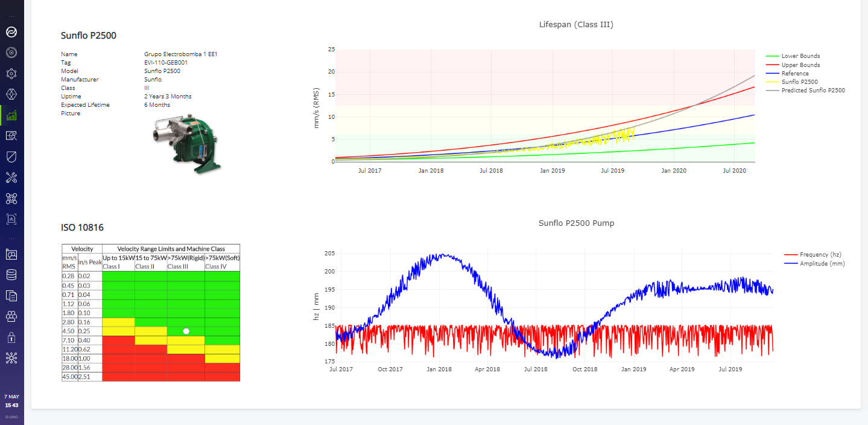This screenshot has width=868, height=425.
Task: Open the users group sidebar icon
Action: [11, 316]
